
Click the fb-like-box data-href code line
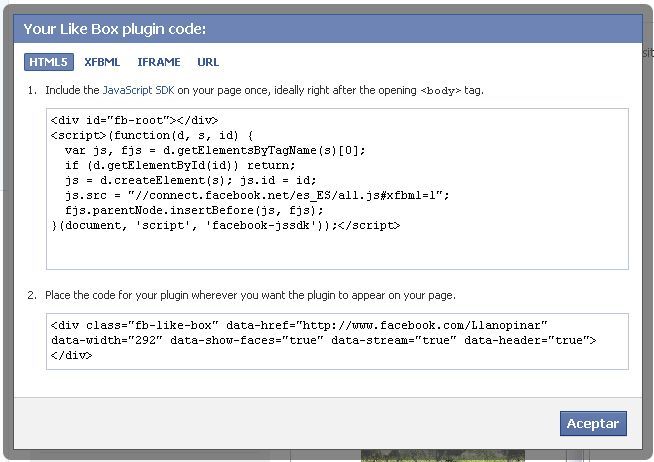(299, 325)
